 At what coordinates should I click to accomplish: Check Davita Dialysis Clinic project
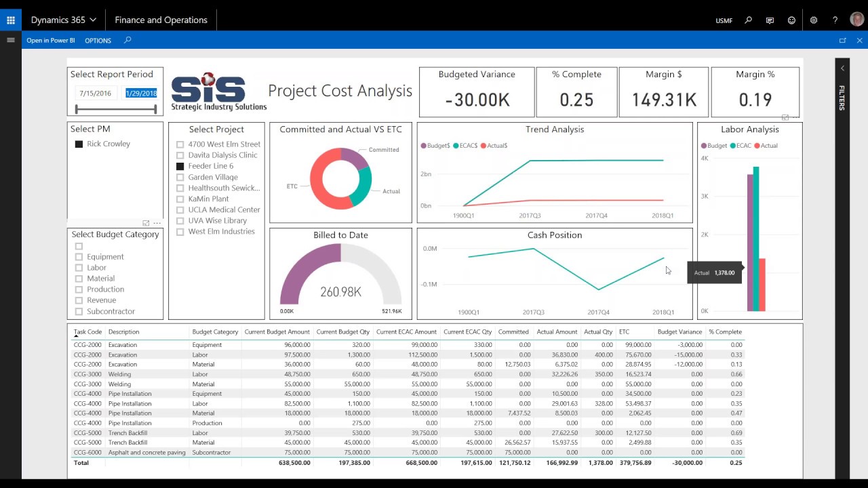pos(180,155)
